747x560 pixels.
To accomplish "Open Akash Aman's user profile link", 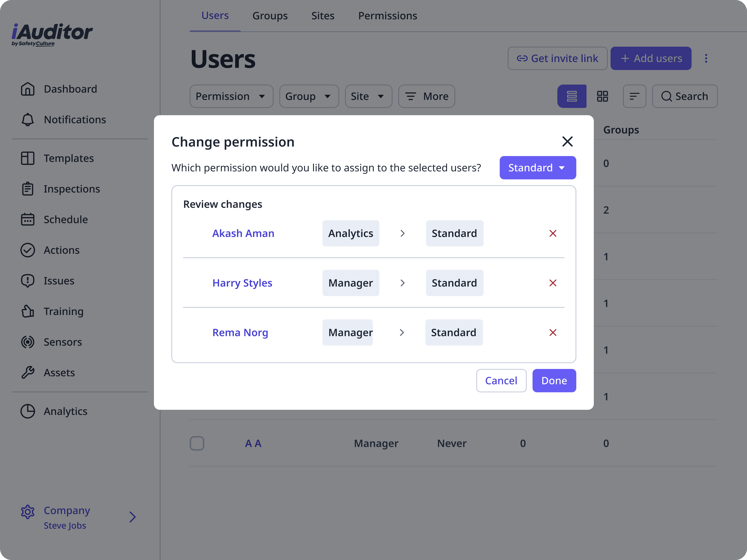I will click(x=243, y=233).
